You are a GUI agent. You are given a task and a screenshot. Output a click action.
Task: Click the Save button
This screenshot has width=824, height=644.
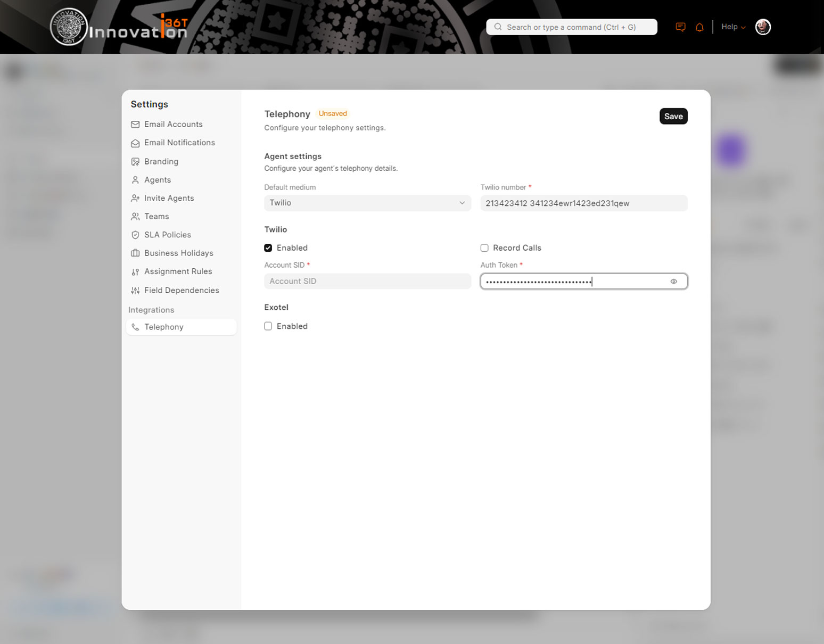pos(673,117)
